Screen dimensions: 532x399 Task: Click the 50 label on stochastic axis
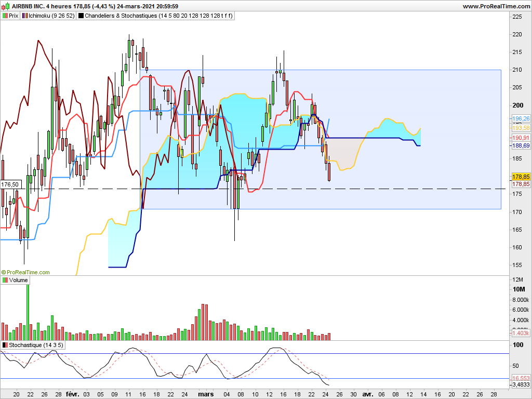(x=516, y=366)
